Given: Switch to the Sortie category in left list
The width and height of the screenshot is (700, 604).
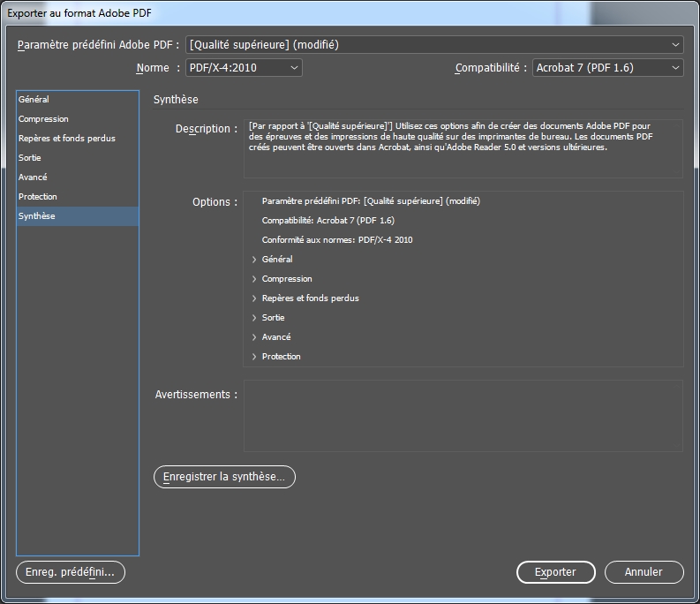Looking at the screenshot, I should click(77, 158).
